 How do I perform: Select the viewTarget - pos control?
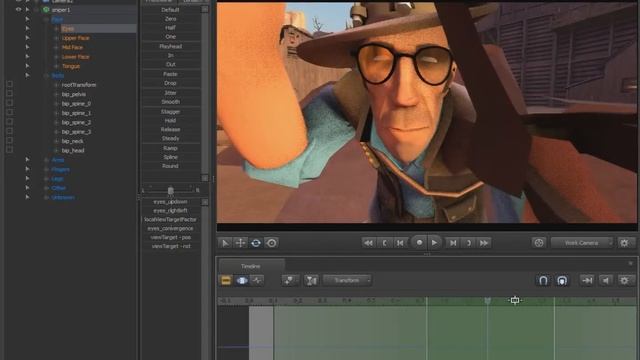tap(171, 238)
